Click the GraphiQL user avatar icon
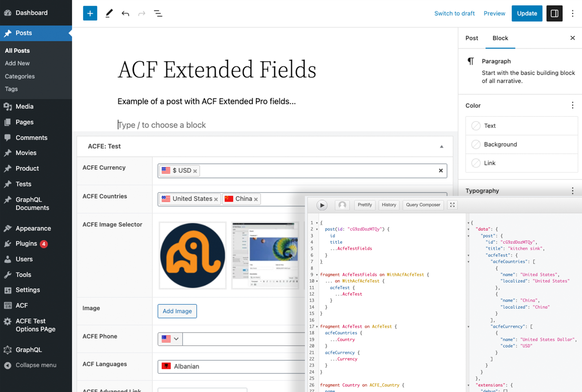Viewport: 582px width, 392px height. point(342,205)
